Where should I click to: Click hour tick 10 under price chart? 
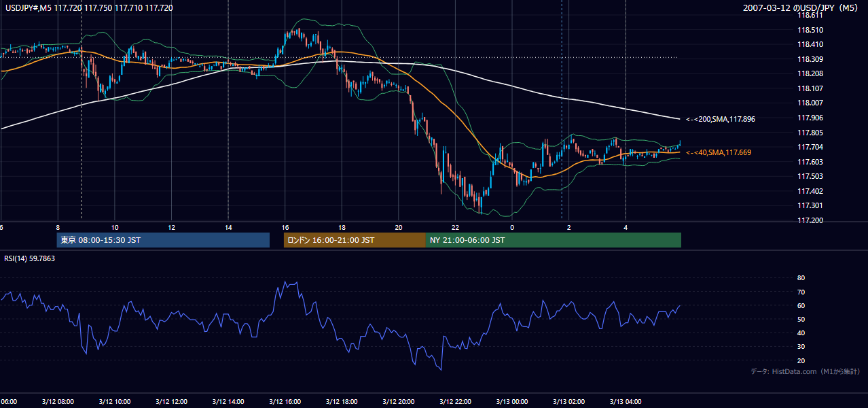click(x=115, y=228)
